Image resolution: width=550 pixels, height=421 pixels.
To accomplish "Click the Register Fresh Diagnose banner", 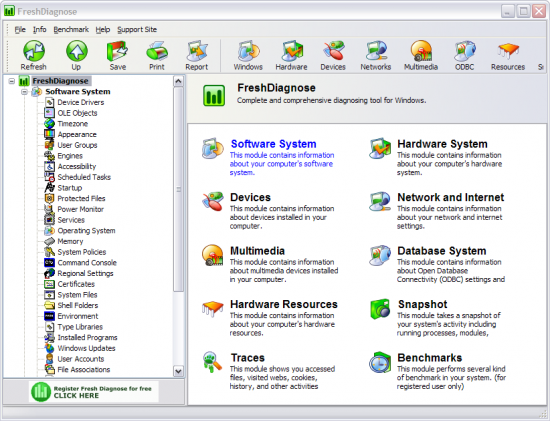I will (94, 392).
